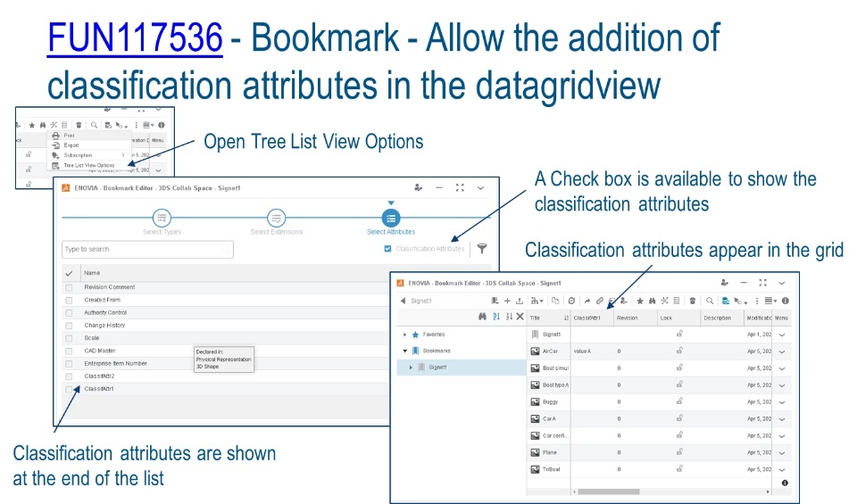Collapse the Bookmarks tree node
The height and width of the screenshot is (504, 857).
(x=405, y=351)
